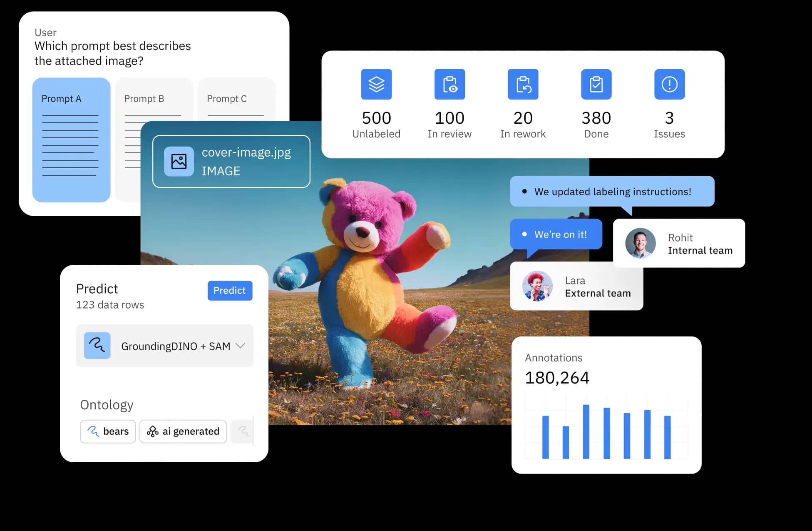
Task: Click the tallest bar in Annotations chart
Action: (x=586, y=430)
